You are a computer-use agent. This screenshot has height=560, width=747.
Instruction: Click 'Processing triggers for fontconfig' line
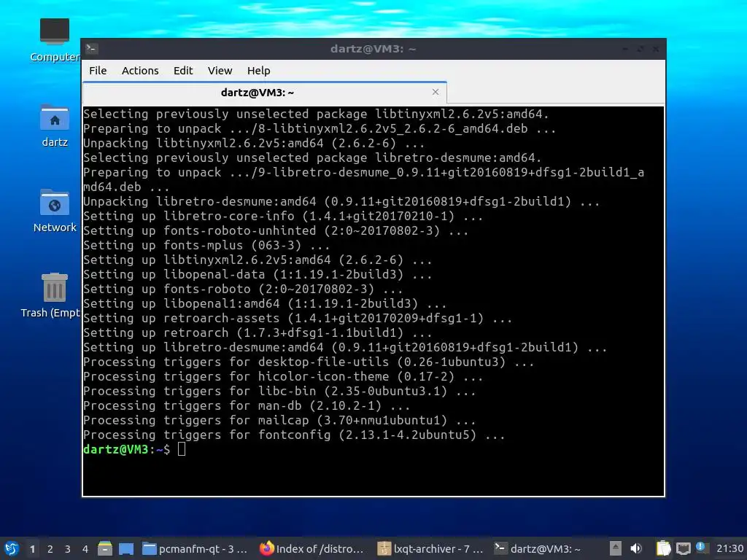[294, 435]
